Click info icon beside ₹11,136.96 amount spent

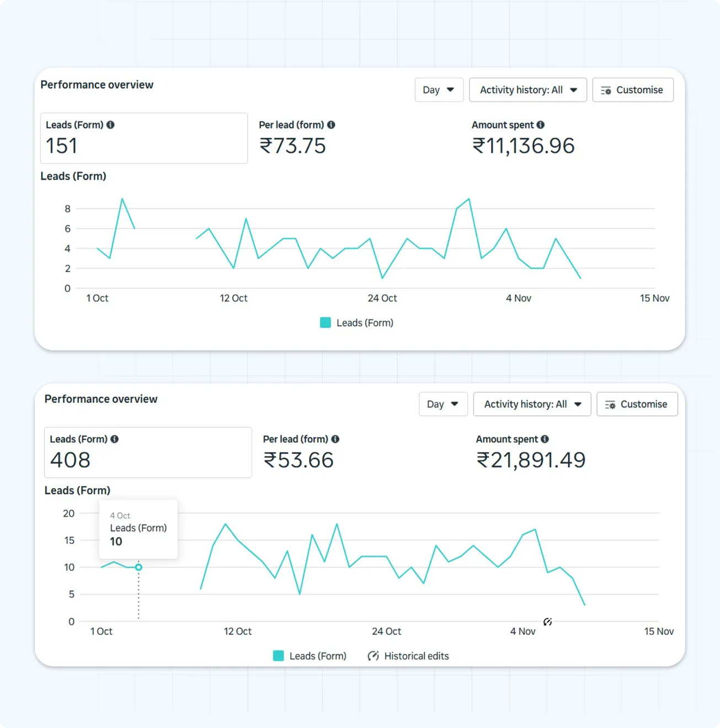click(541, 125)
